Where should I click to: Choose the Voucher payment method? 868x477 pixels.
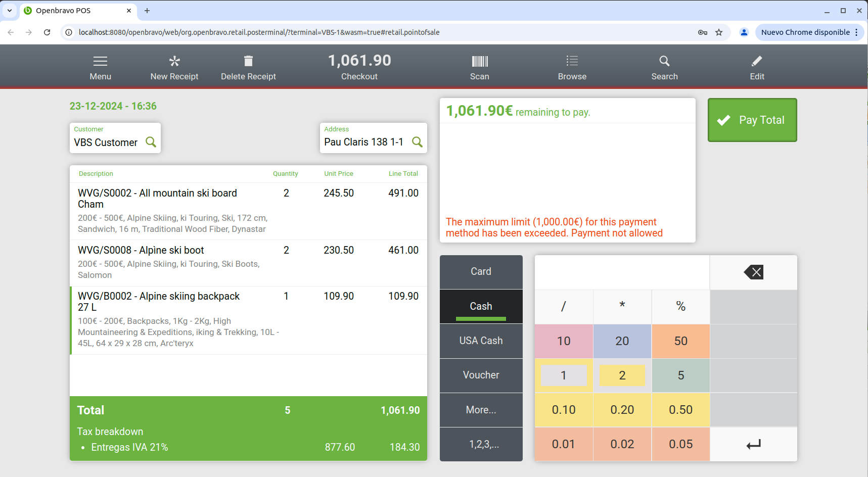point(481,375)
